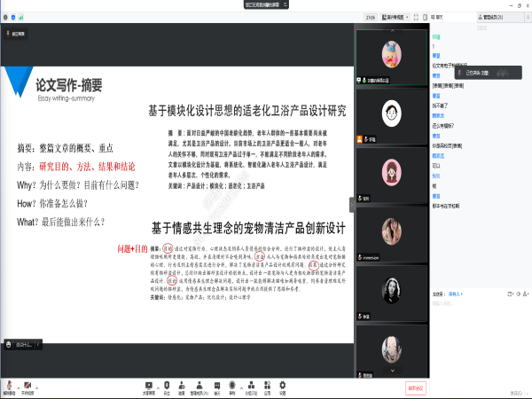Open breakout rooms from the toolbar

(250, 386)
